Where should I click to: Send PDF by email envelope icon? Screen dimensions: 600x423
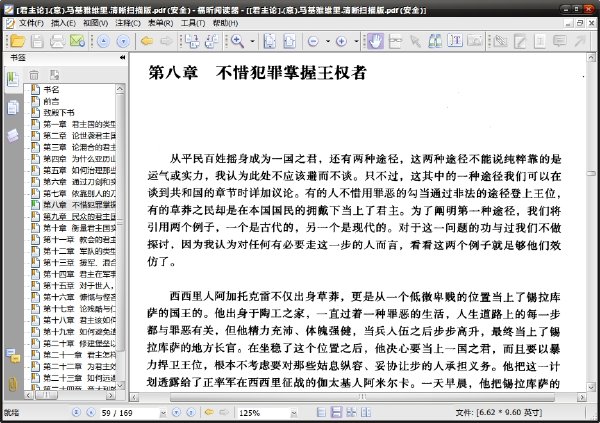click(77, 41)
